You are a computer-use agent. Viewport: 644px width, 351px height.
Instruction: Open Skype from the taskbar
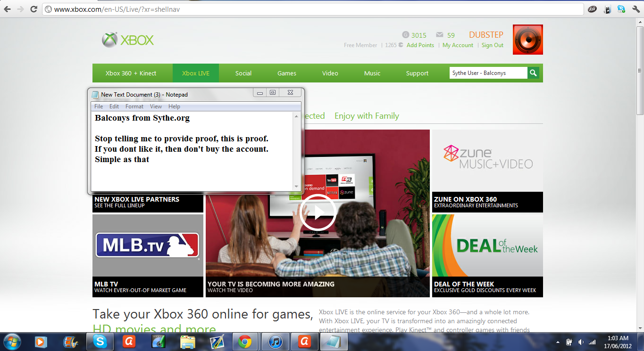click(100, 342)
